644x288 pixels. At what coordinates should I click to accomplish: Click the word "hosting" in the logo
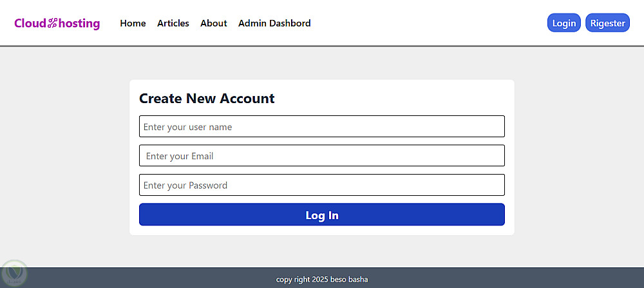pyautogui.click(x=79, y=24)
